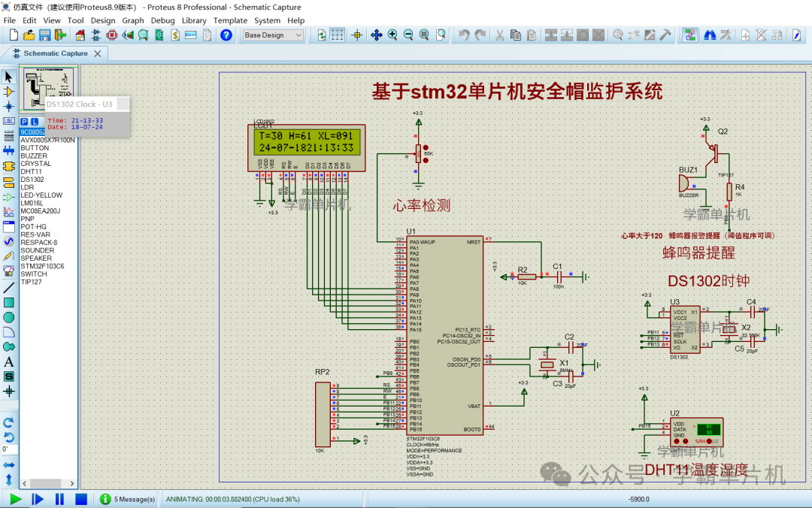Choose the 2D Graphics Circle tool

[x=9, y=317]
